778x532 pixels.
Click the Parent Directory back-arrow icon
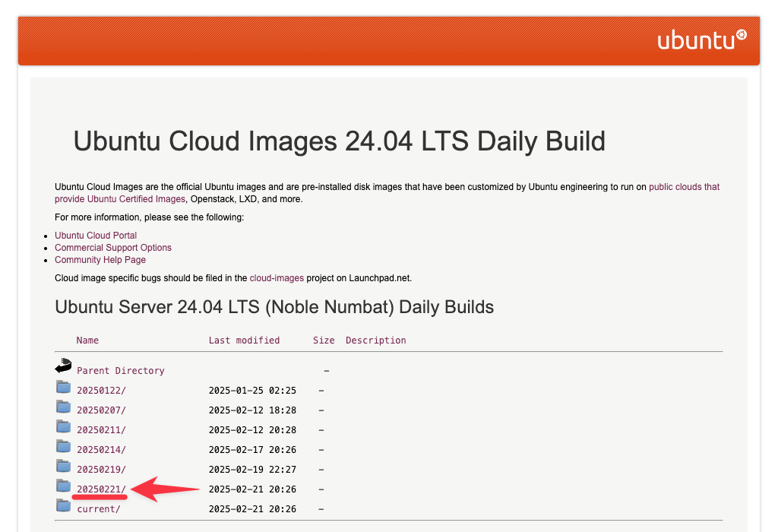click(63, 366)
